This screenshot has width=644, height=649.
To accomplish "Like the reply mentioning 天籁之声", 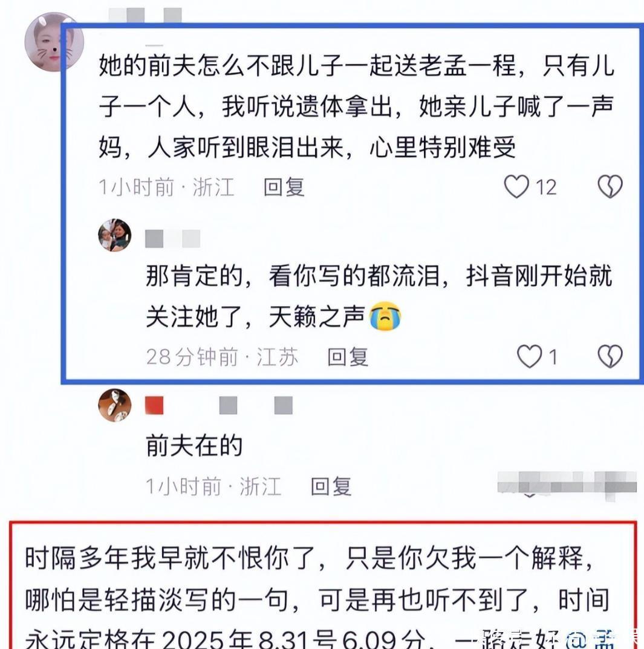I will [x=529, y=356].
